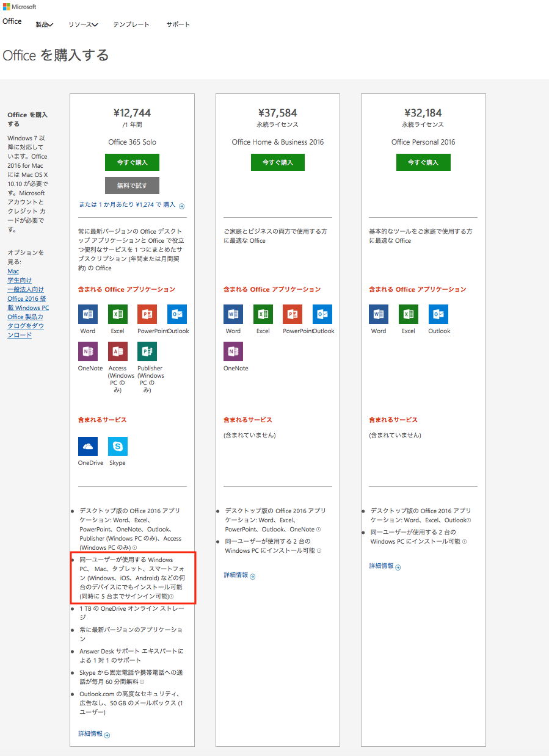Click the 常に最新バージョンのアプリケーション bullet
Viewport: 549px width, 756px height.
131,634
